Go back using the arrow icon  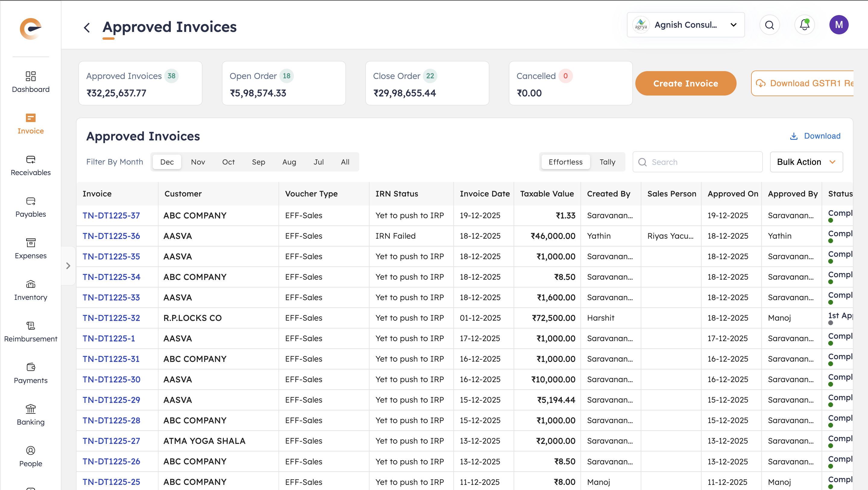(87, 28)
